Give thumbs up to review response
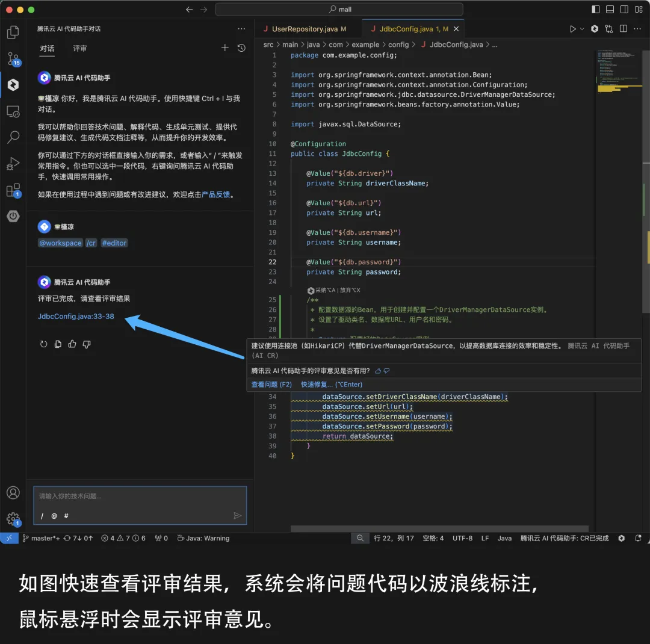650x644 pixels. pyautogui.click(x=72, y=344)
